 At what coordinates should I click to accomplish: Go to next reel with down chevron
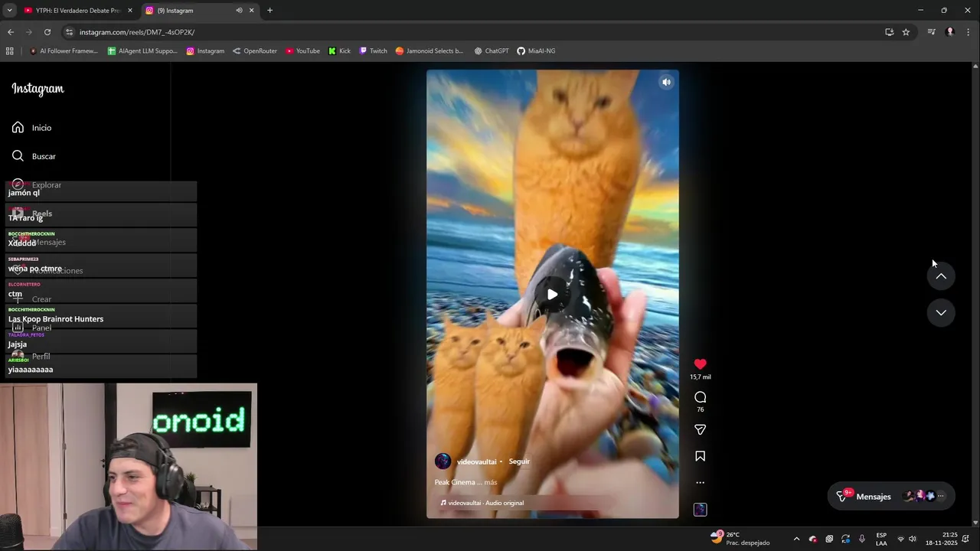coord(941,312)
